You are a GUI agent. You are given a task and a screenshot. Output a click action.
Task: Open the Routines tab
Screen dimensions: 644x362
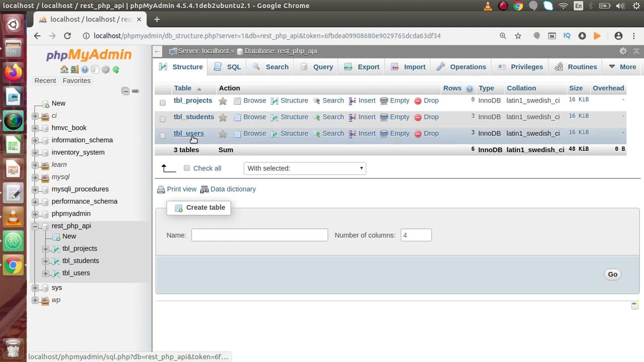click(x=576, y=67)
